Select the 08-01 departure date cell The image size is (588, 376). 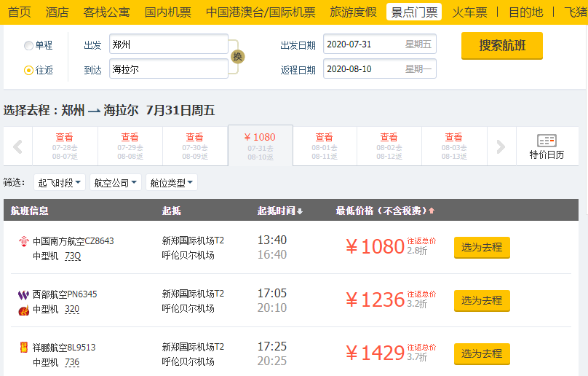(324, 146)
